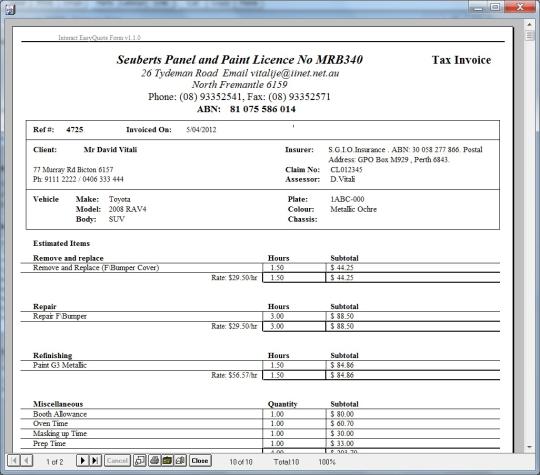Click the 'Total:10' status text
Image resolution: width=540 pixels, height=475 pixels.
pyautogui.click(x=286, y=462)
